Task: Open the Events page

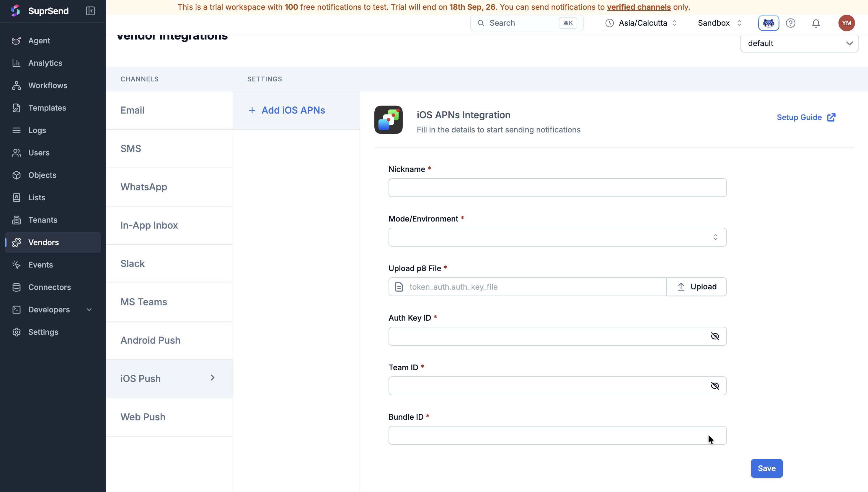Action: 53,265
